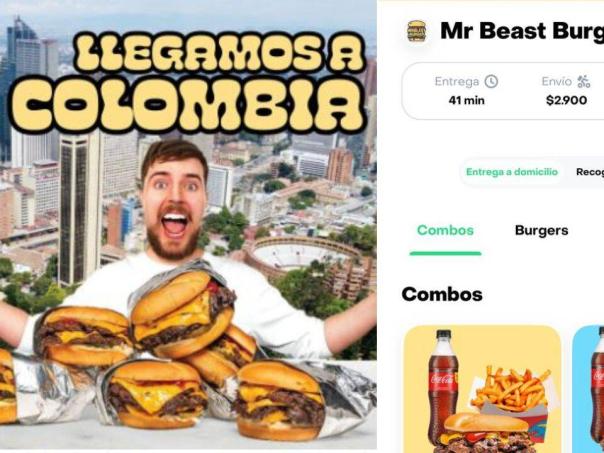
Task: Click the green underline beneath Combos tab
Action: pos(445,253)
